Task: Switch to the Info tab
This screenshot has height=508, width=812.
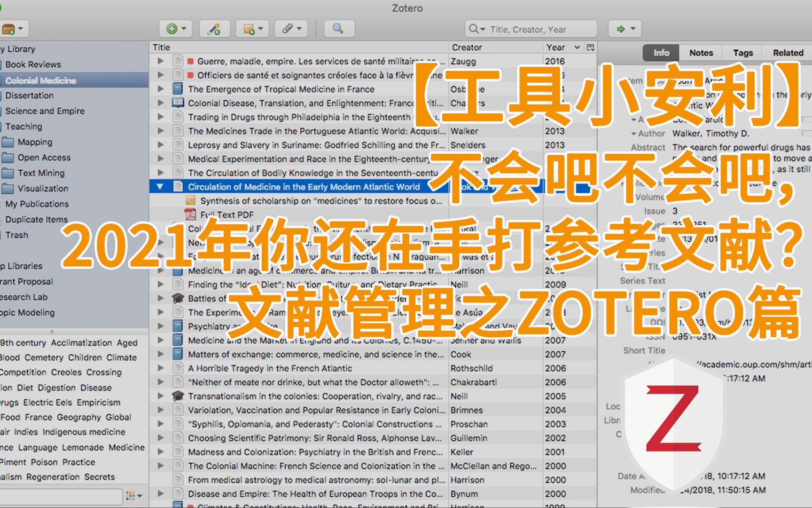Action: click(x=661, y=53)
